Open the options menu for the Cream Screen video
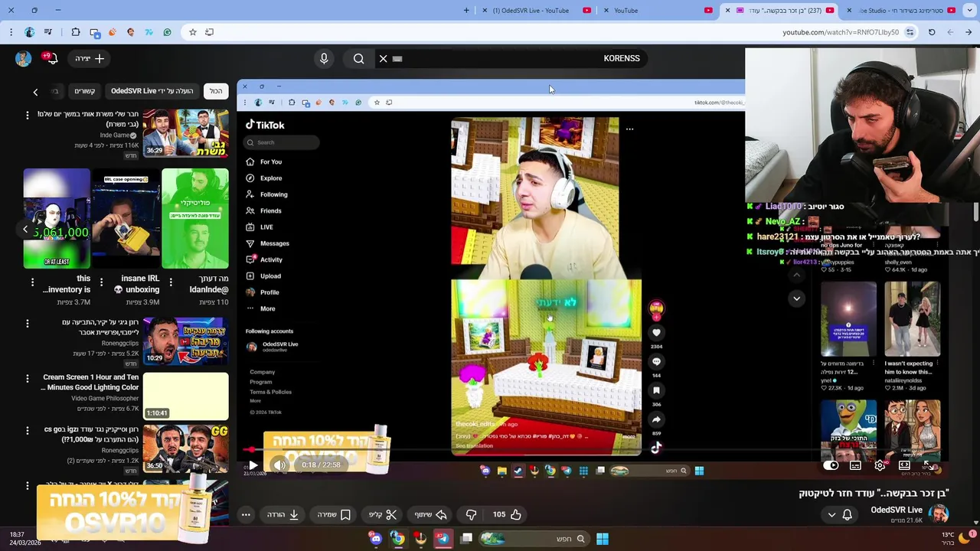The height and width of the screenshot is (551, 980). click(x=28, y=378)
